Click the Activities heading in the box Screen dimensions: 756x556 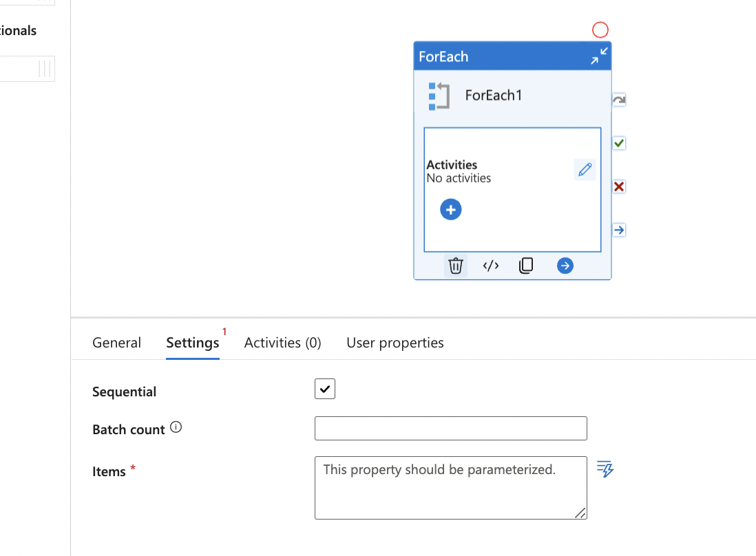(x=452, y=164)
